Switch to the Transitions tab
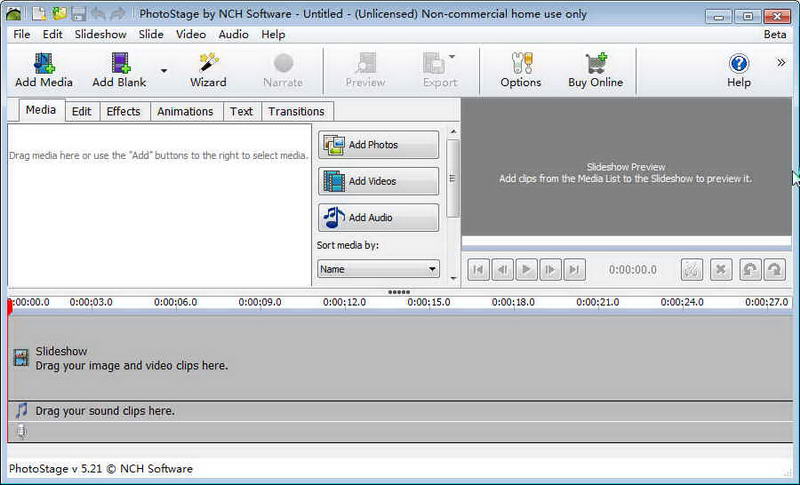Image resolution: width=800 pixels, height=485 pixels. 296,111
